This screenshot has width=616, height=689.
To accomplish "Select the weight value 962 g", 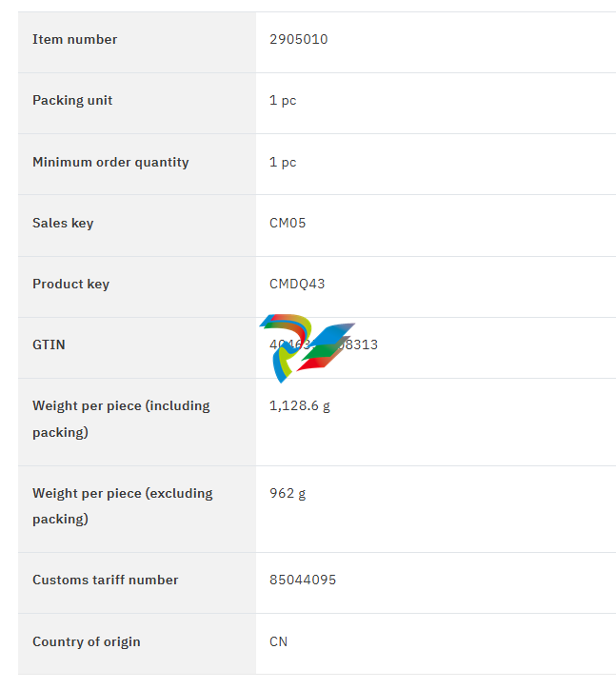I will pyautogui.click(x=288, y=493).
